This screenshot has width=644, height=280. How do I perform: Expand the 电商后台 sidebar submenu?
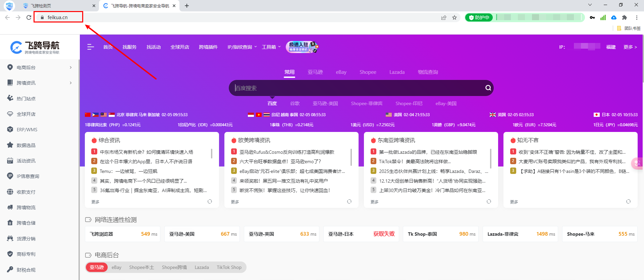point(70,67)
